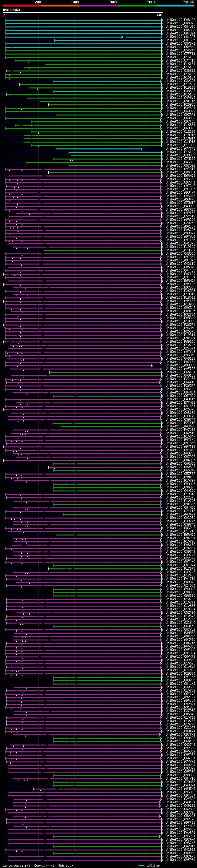Click label UniRef100_A7Y7F5
Viewport: 197px width, 868px height.
coord(180,149)
